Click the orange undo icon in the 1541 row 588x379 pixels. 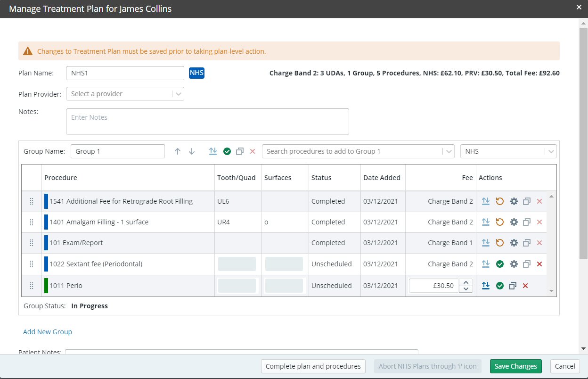coord(500,201)
